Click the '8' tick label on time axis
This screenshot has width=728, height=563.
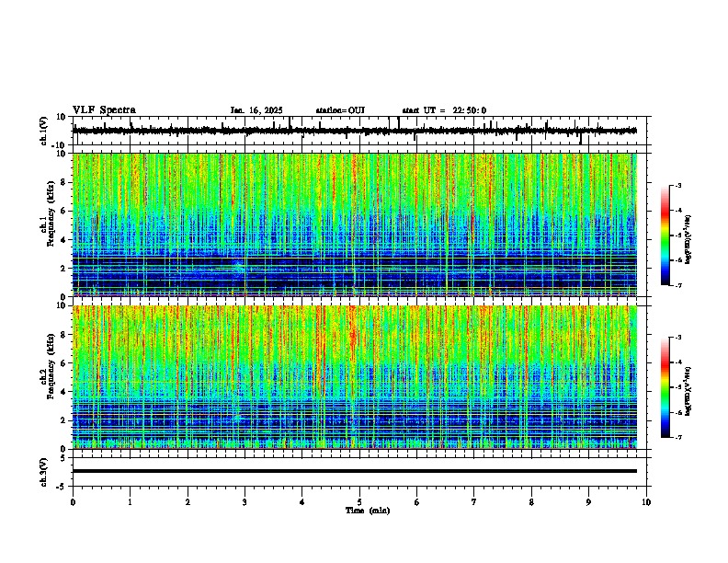point(531,502)
